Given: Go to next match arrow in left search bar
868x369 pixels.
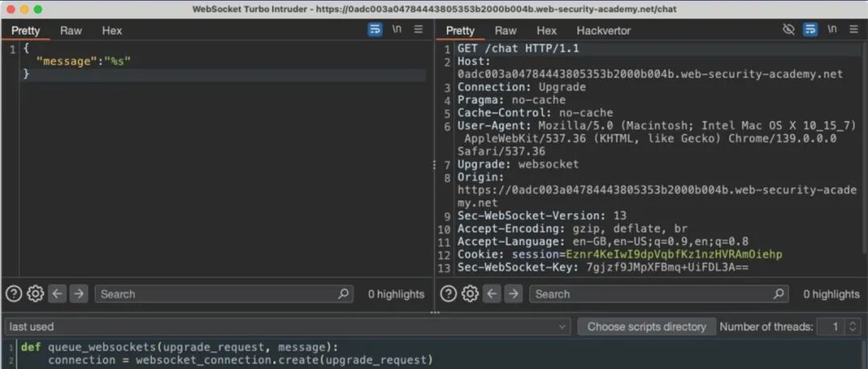Looking at the screenshot, I should point(79,293).
